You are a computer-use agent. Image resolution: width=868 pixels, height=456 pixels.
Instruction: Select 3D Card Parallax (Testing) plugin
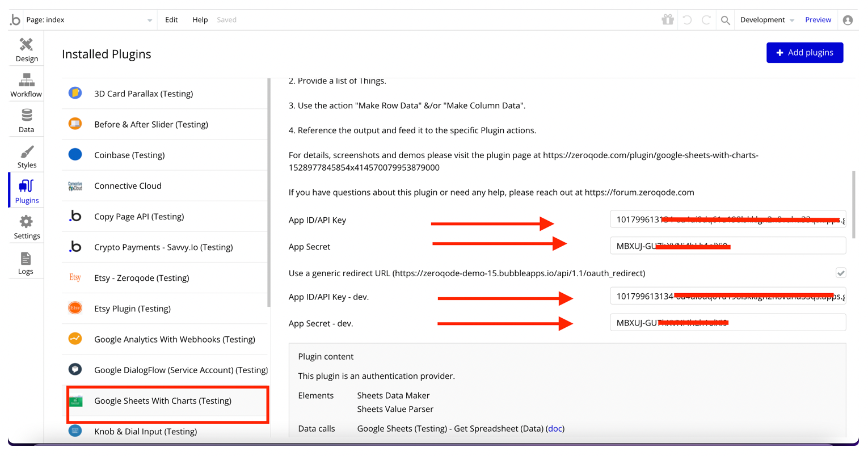(165, 94)
